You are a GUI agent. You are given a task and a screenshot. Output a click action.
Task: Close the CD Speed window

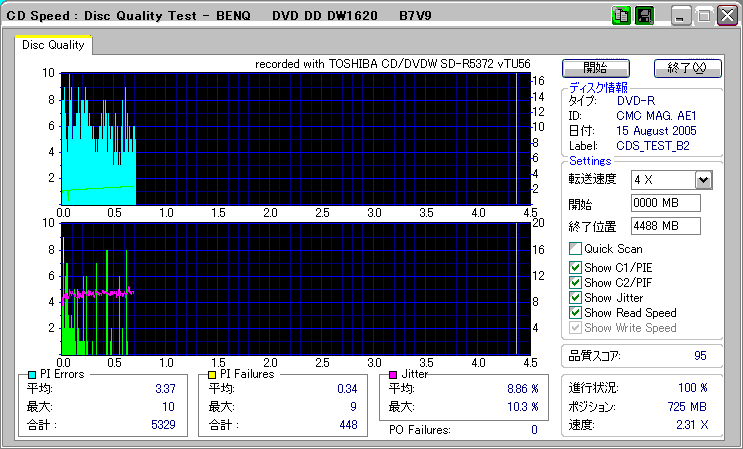(727, 16)
